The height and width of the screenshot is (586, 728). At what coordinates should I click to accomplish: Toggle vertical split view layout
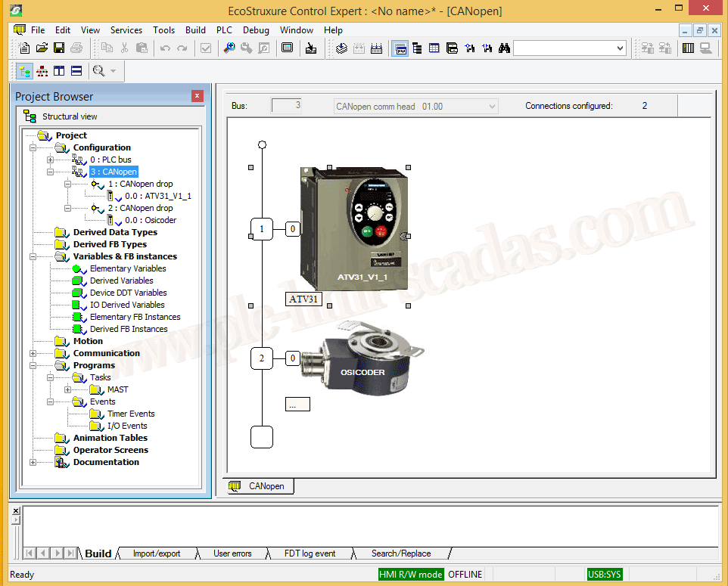click(x=59, y=71)
